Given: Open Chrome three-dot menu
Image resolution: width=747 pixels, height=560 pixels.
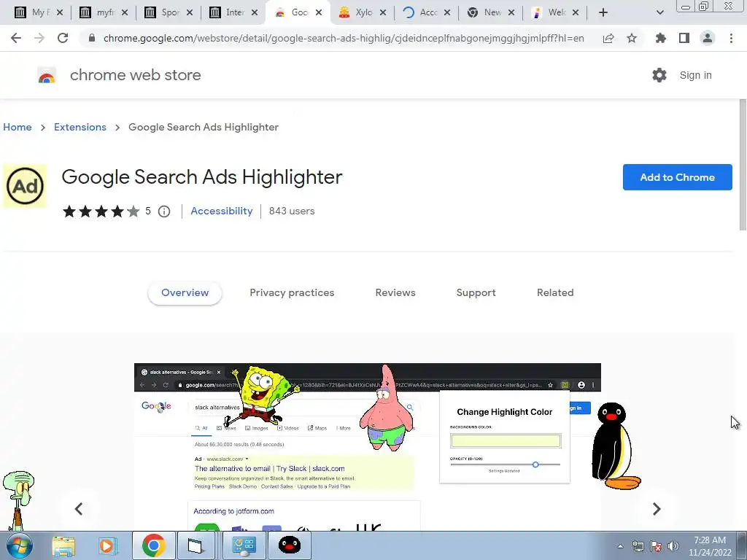Looking at the screenshot, I should tap(731, 38).
